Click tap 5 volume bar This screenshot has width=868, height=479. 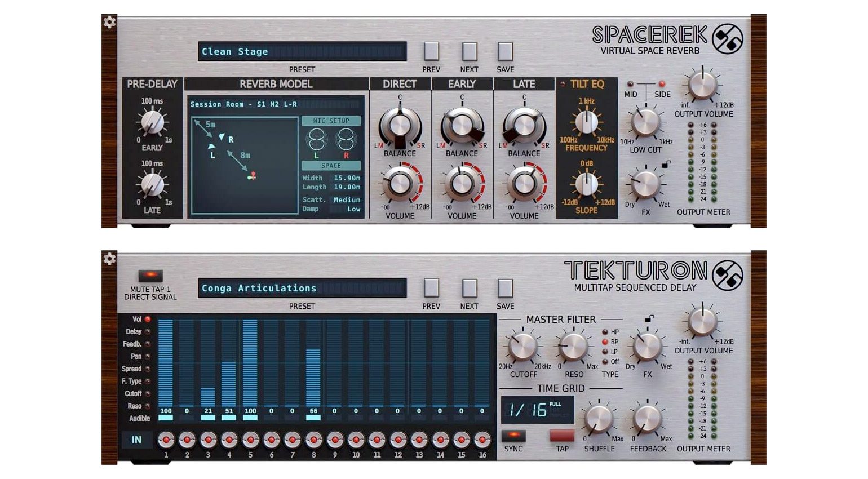click(x=250, y=362)
